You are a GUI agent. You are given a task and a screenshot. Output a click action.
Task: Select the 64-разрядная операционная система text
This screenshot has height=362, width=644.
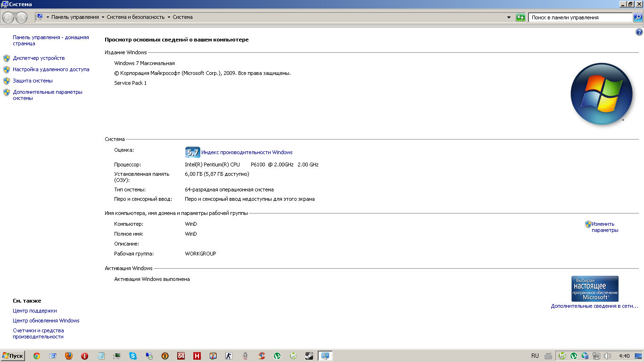pos(229,190)
